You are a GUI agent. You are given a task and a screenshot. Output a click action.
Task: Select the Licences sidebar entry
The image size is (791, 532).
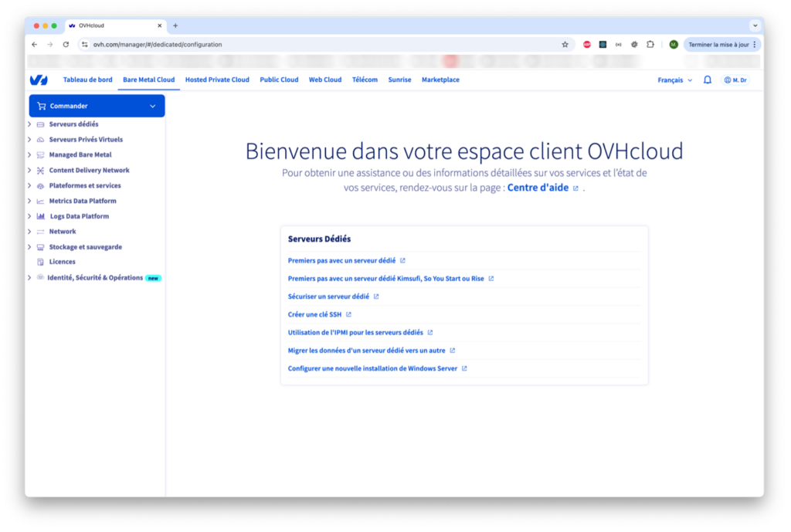(62, 262)
